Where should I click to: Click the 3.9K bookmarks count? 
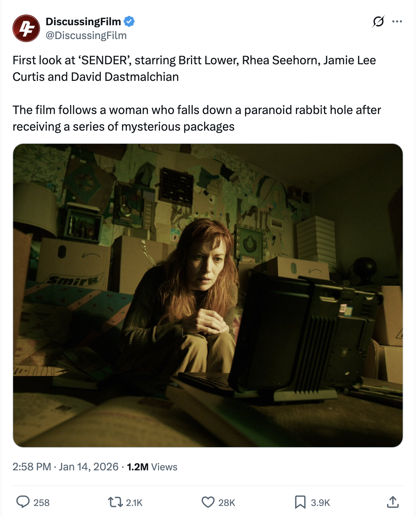321,502
